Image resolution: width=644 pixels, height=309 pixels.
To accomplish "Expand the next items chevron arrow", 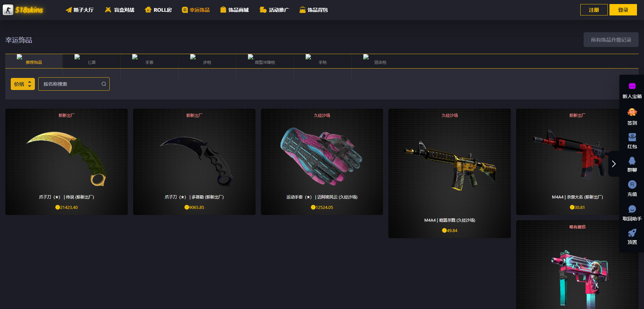I will (614, 164).
